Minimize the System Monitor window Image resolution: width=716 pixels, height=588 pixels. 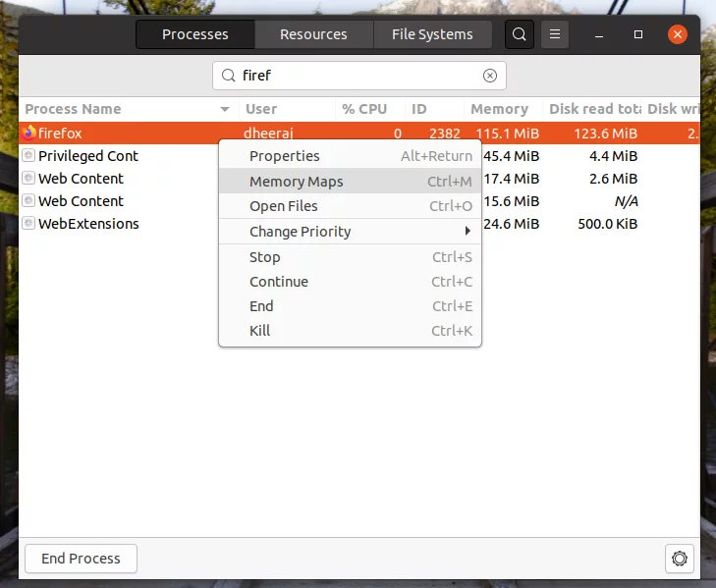(x=599, y=34)
